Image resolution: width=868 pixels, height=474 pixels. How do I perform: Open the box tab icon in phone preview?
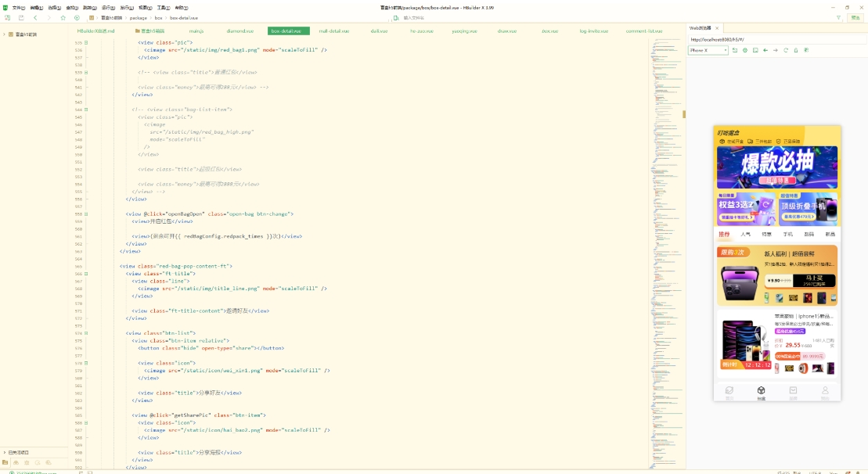(761, 392)
